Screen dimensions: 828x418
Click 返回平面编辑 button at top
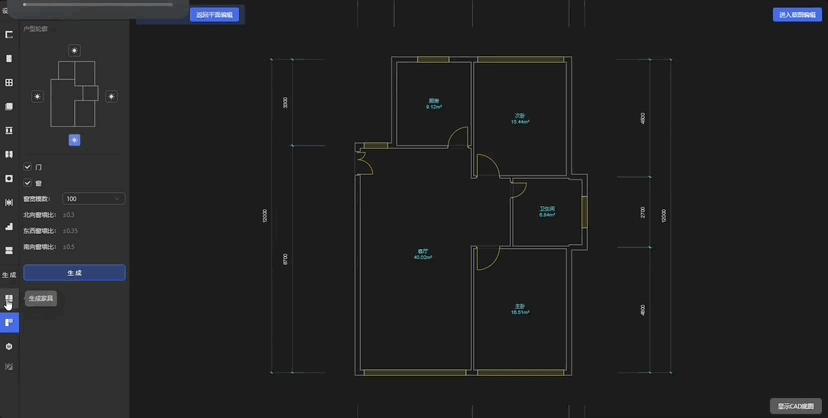coord(214,15)
